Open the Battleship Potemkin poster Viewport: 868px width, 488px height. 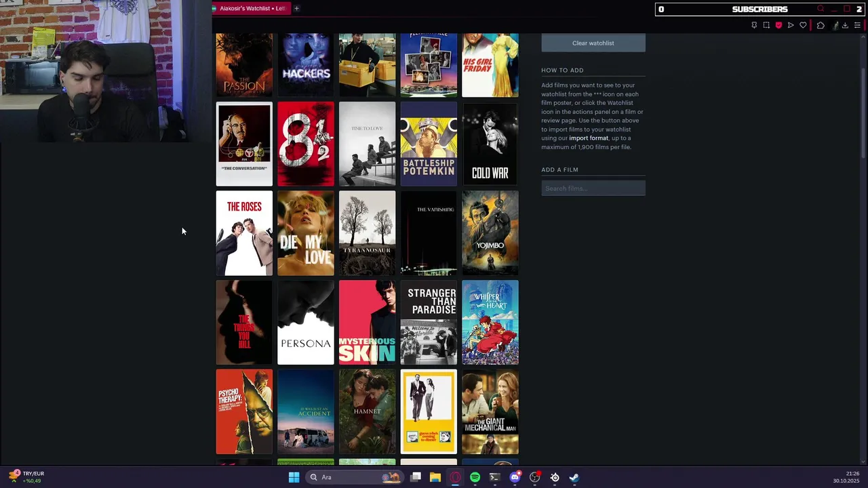[429, 144]
